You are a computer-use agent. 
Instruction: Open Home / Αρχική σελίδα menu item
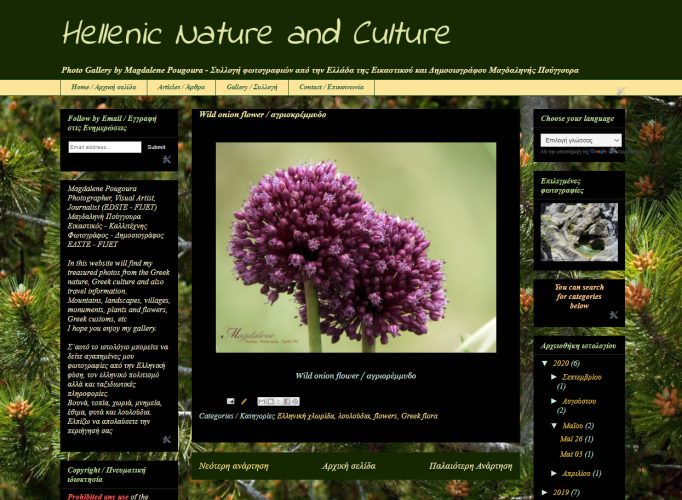104,87
